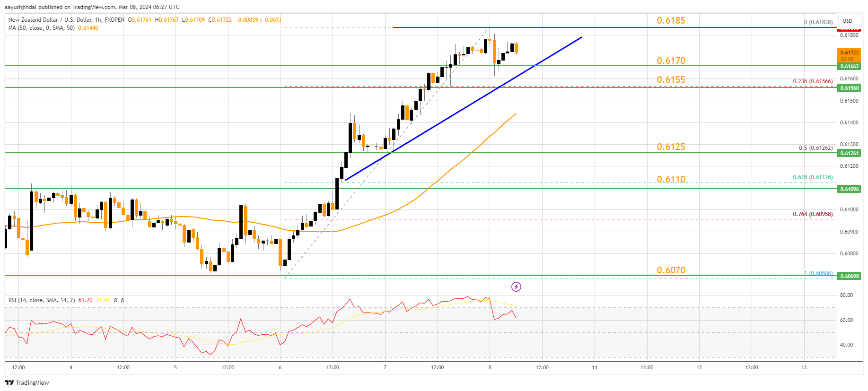
Task: Click the 1 (0.60686) Fibonacci label
Action: click(818, 273)
